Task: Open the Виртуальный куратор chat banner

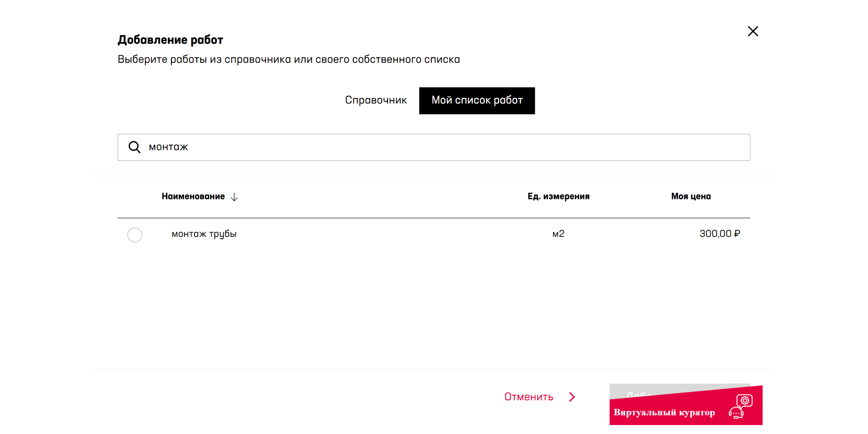Action: (664, 412)
